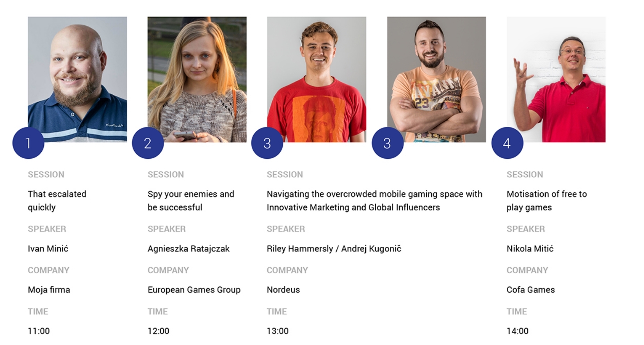Open Agnieszka Ratajczak's speaker photo
Viewport: 644px width, 345px height.
[197, 79]
